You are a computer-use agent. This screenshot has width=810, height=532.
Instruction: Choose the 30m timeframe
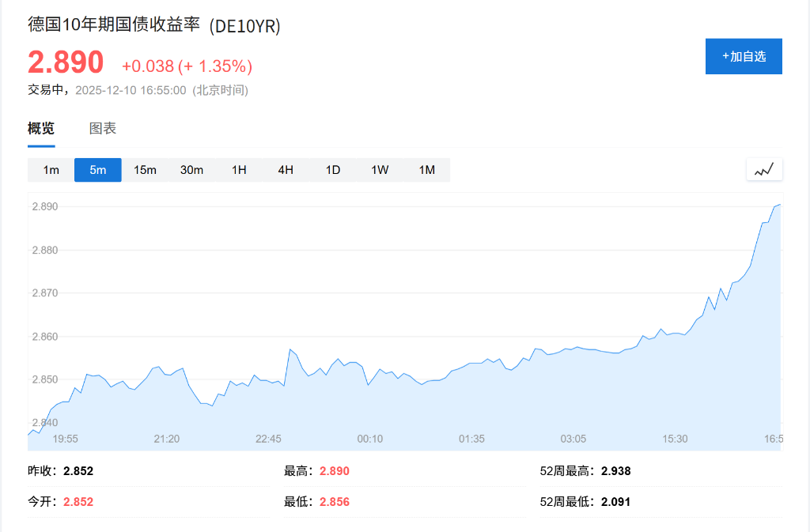click(191, 170)
